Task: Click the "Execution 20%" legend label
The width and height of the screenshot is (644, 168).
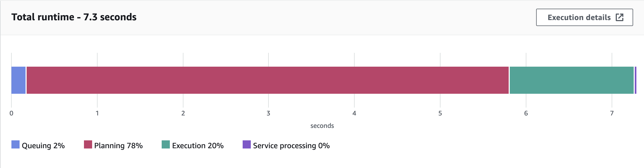Action: point(198,146)
